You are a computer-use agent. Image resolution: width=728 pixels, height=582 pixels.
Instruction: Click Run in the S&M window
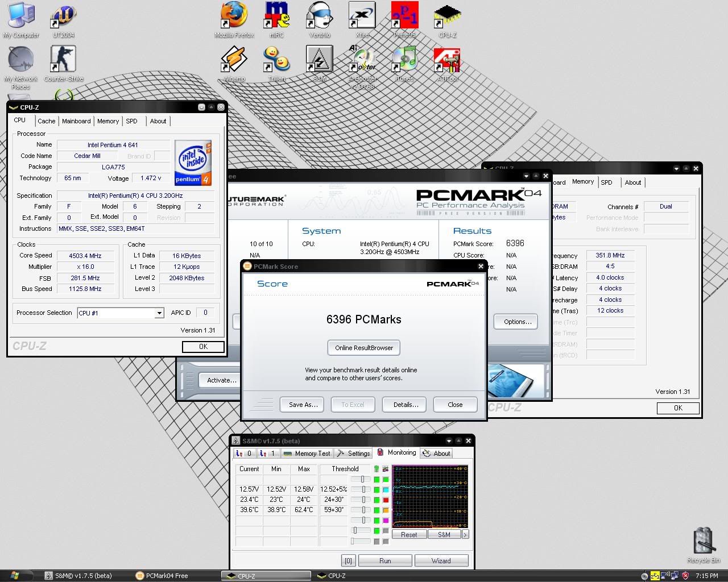385,560
